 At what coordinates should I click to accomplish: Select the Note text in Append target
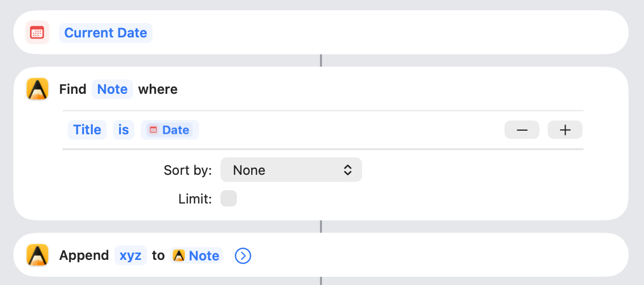pos(204,255)
